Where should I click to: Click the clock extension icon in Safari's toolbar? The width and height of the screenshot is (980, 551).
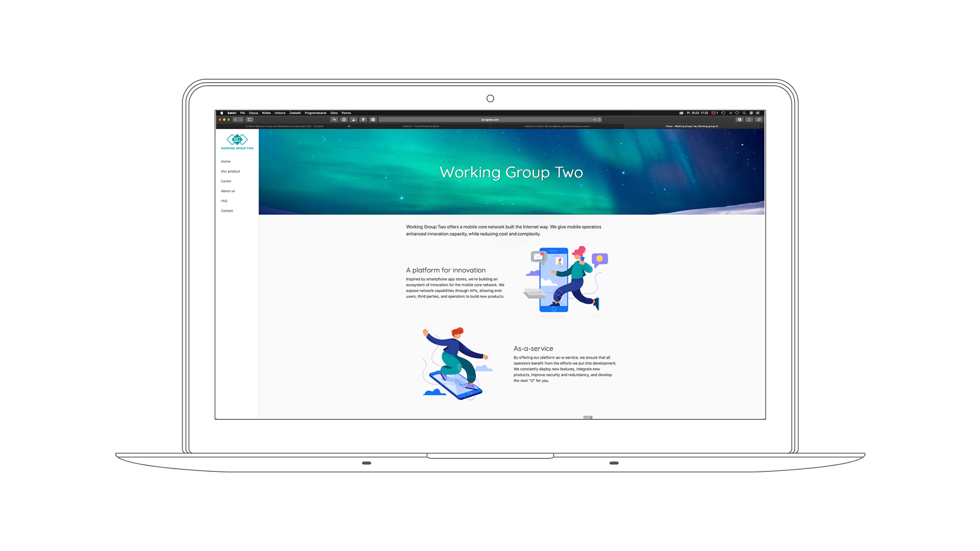pos(373,119)
